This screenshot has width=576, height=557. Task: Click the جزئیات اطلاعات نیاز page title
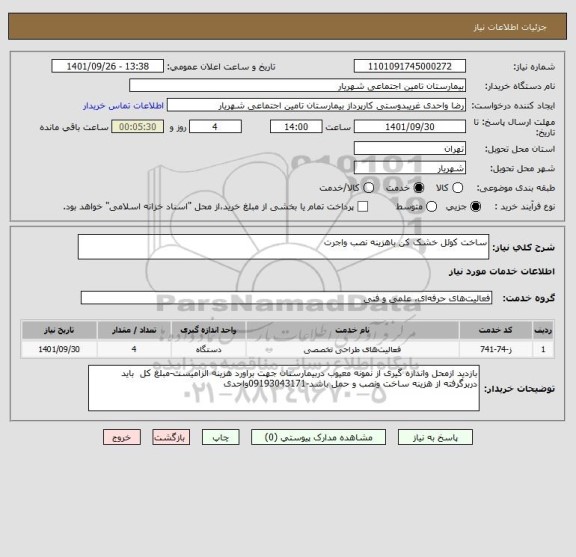510,27
